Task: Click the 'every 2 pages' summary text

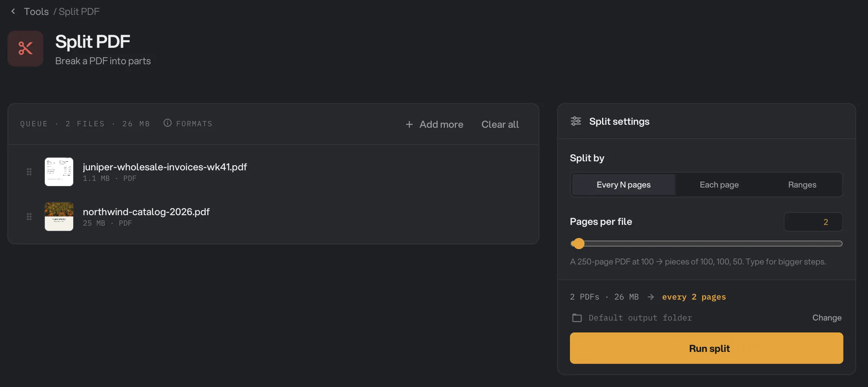Action: 694,297
